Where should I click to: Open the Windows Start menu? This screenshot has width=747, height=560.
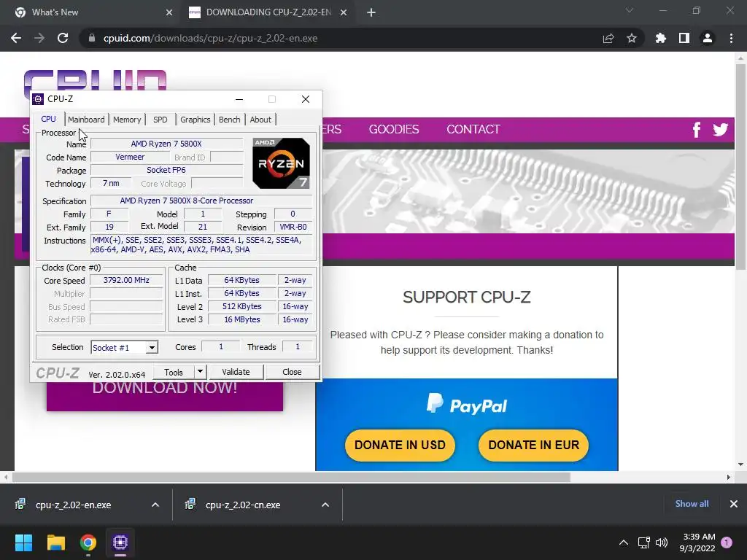coord(23,542)
